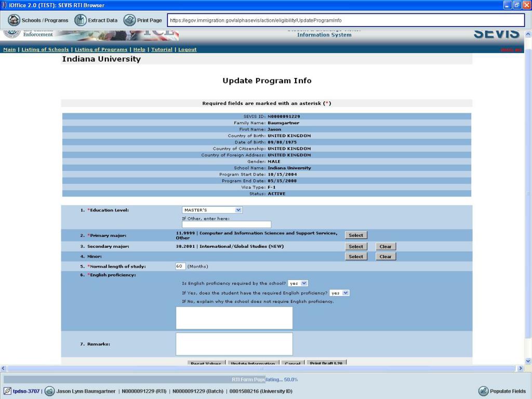Click the student record icon beside Jason Lynn Baumgartner
Viewport: 532px width, 399px height.
[49, 391]
